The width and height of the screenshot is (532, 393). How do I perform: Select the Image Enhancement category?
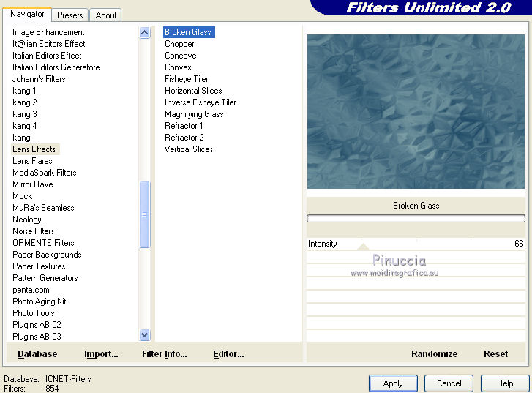48,32
